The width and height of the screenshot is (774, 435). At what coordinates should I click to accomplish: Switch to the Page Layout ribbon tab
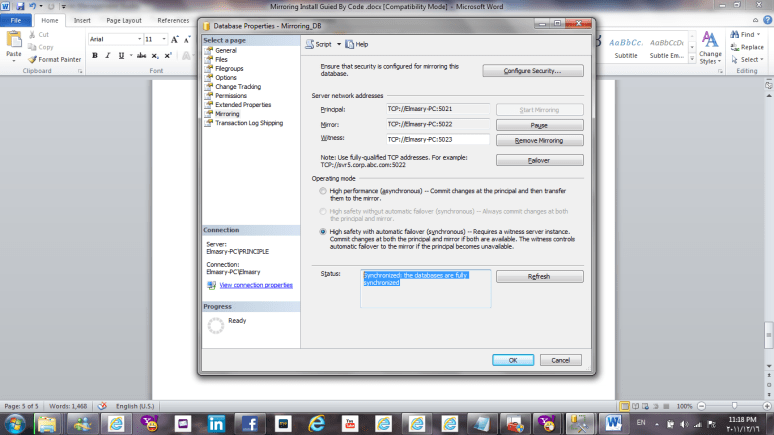tap(124, 20)
